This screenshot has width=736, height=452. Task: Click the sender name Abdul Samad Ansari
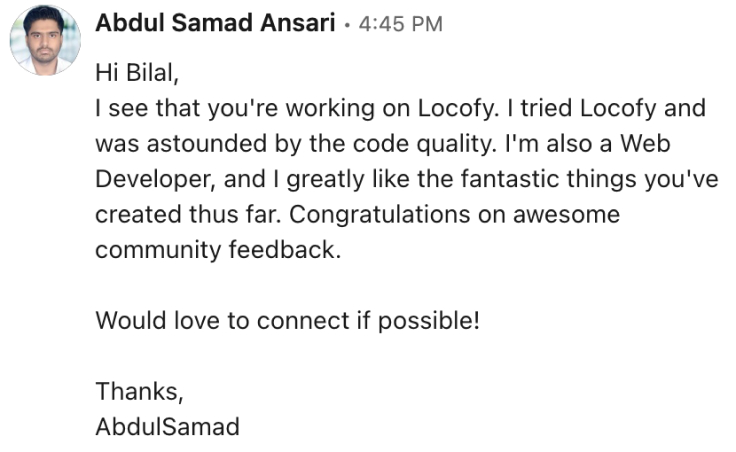(214, 24)
